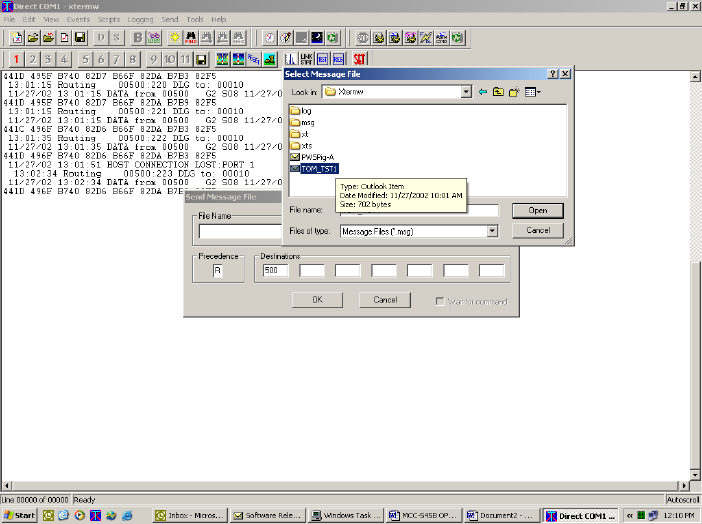702x524 pixels.
Task: Click the bold B toolbar icon
Action: (x=138, y=38)
